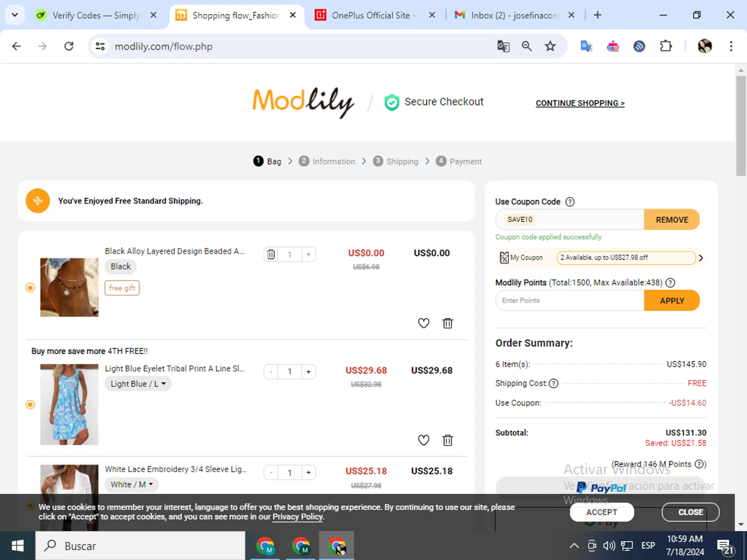Open the Chrome extensions puzzle icon

(x=666, y=46)
